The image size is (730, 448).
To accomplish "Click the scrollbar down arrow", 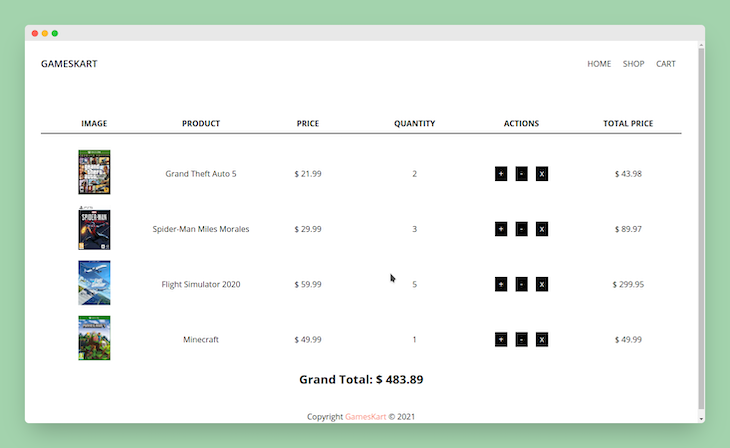I will (701, 419).
